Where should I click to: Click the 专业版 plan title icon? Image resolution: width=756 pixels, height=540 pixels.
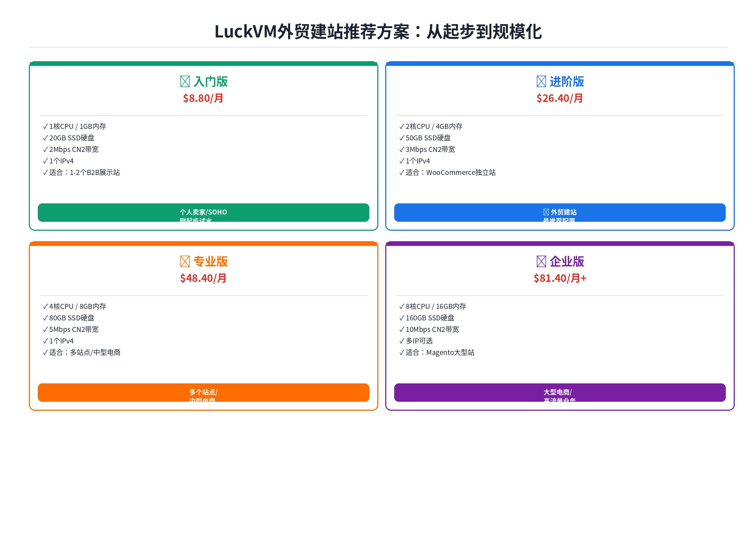click(185, 261)
